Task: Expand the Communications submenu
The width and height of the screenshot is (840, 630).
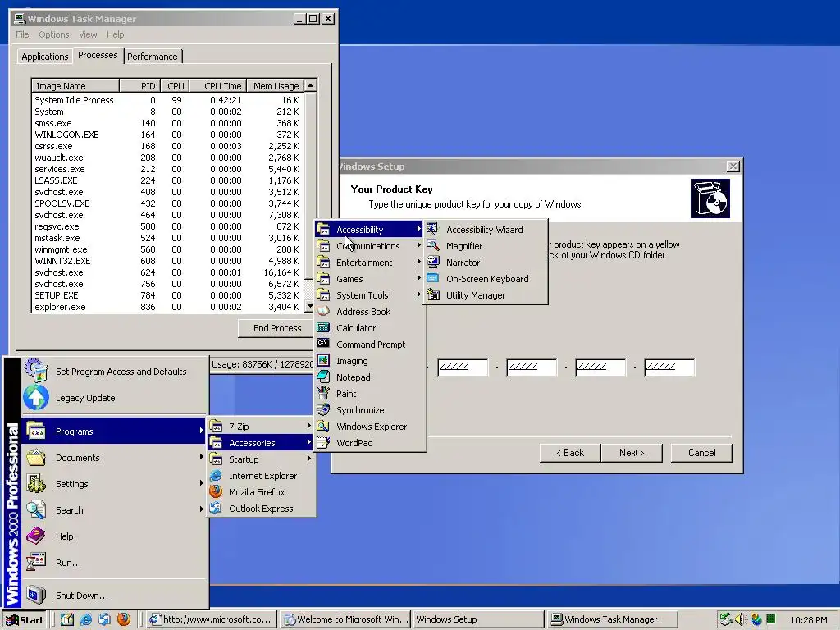Action: (370, 246)
